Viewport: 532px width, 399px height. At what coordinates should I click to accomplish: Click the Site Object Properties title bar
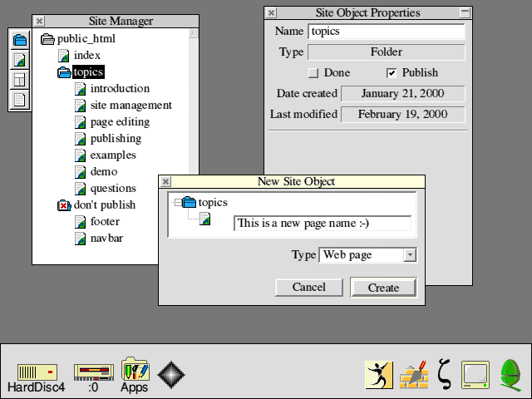pyautogui.click(x=368, y=13)
